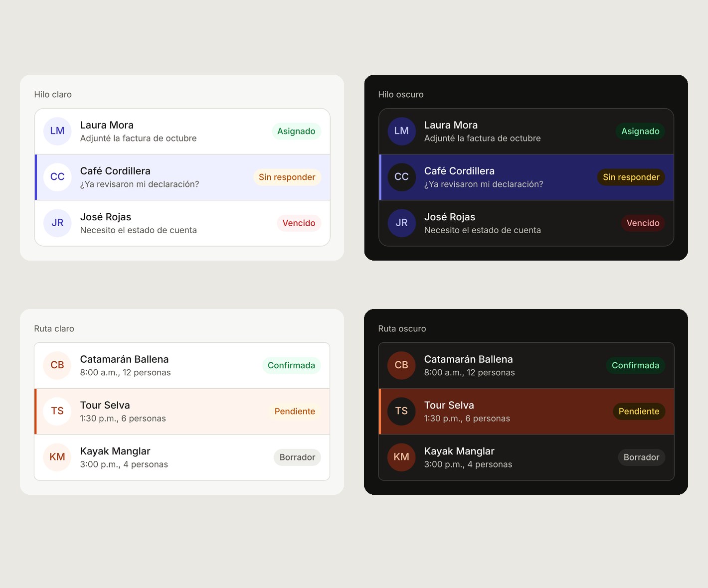Click Vencido badge in Hilo claro
This screenshot has width=708, height=588.
click(299, 223)
